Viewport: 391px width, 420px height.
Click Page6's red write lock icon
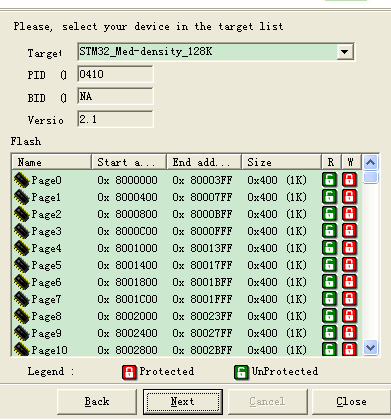click(x=349, y=282)
